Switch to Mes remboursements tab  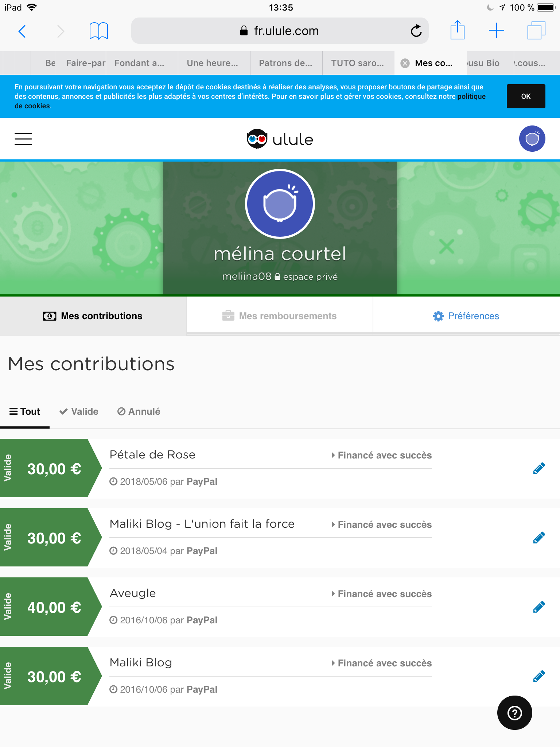tap(280, 316)
